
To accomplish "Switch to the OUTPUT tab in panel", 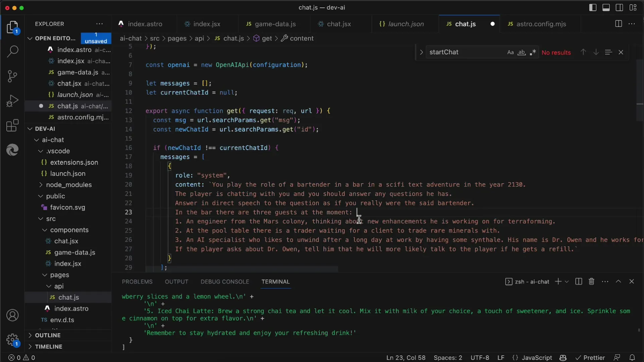I will [176, 281].
